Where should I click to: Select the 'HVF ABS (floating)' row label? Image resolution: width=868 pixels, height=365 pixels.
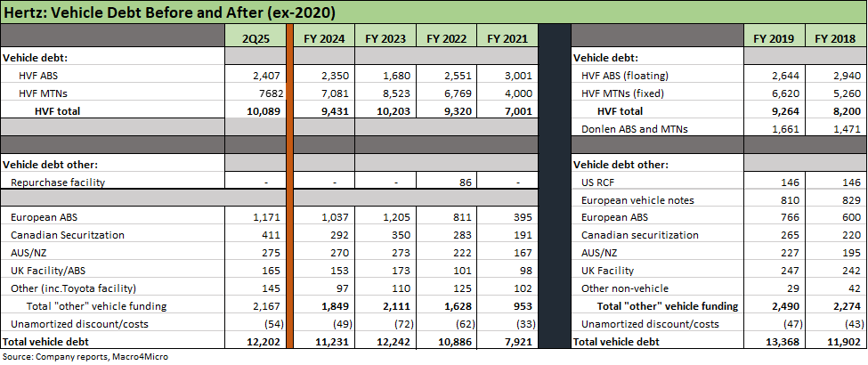[x=624, y=76]
